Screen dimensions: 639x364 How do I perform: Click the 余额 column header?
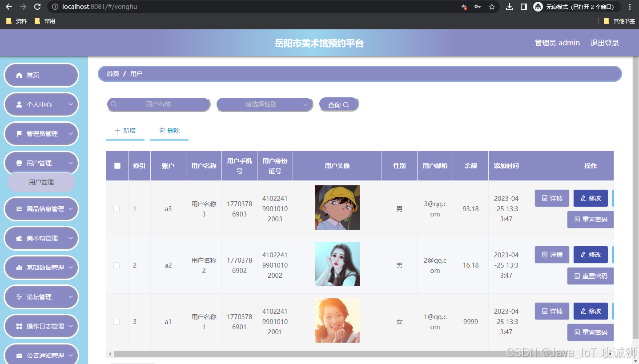pyautogui.click(x=470, y=166)
